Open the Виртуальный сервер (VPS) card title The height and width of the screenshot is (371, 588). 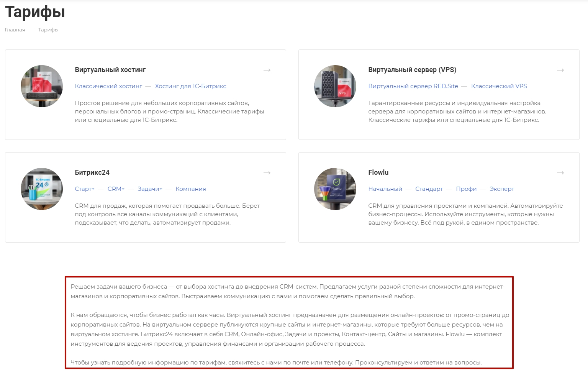click(x=413, y=70)
